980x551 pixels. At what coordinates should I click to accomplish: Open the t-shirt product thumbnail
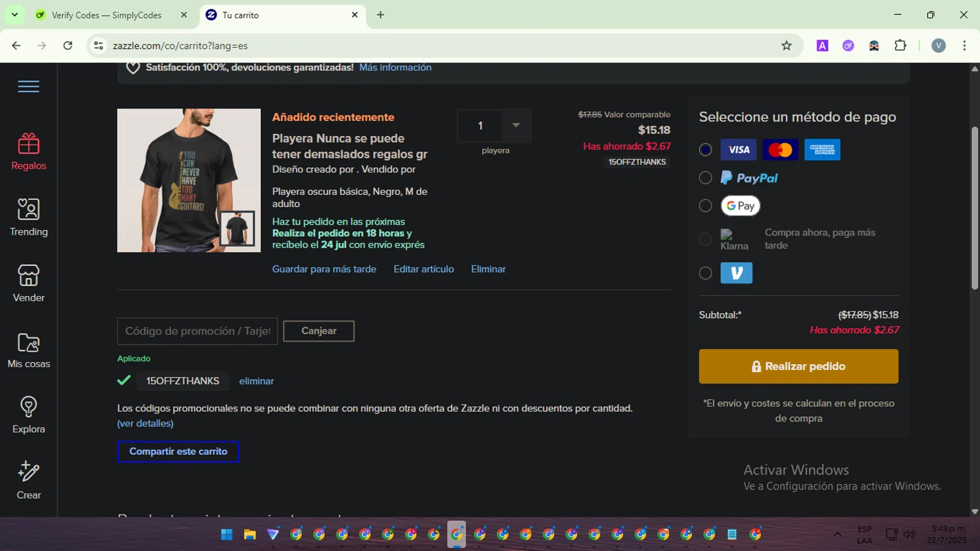tap(189, 180)
